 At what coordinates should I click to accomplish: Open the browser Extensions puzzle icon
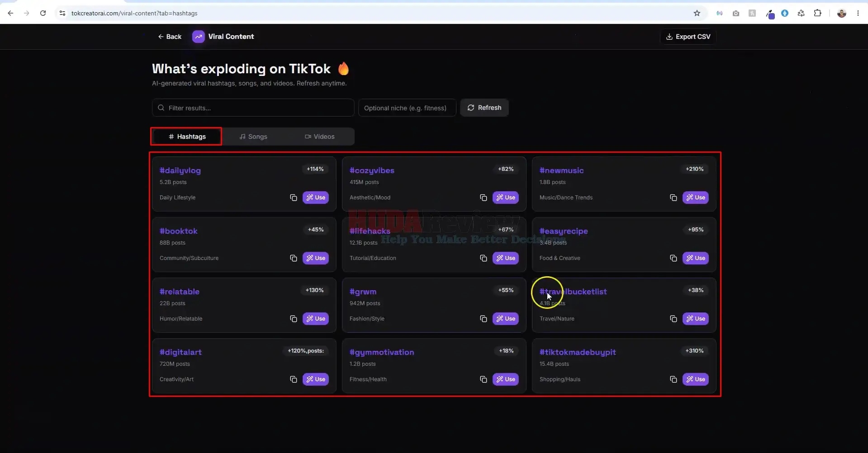(x=817, y=13)
